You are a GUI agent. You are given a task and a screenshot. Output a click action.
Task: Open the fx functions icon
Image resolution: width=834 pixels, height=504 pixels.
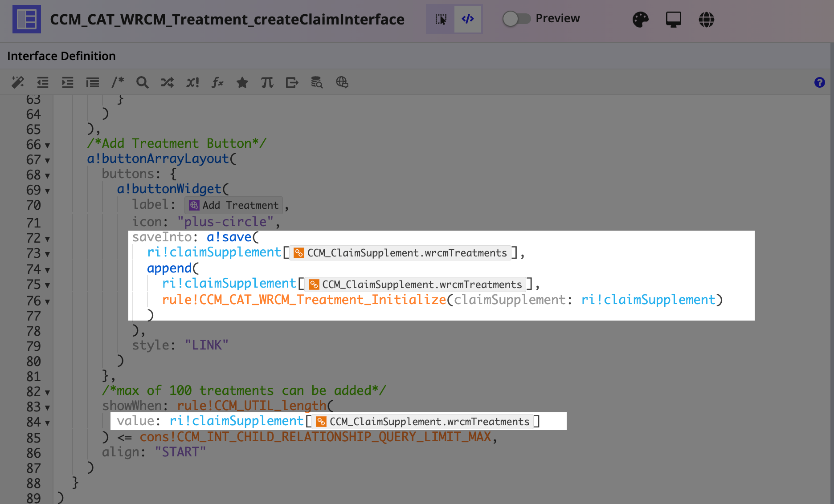pyautogui.click(x=217, y=82)
